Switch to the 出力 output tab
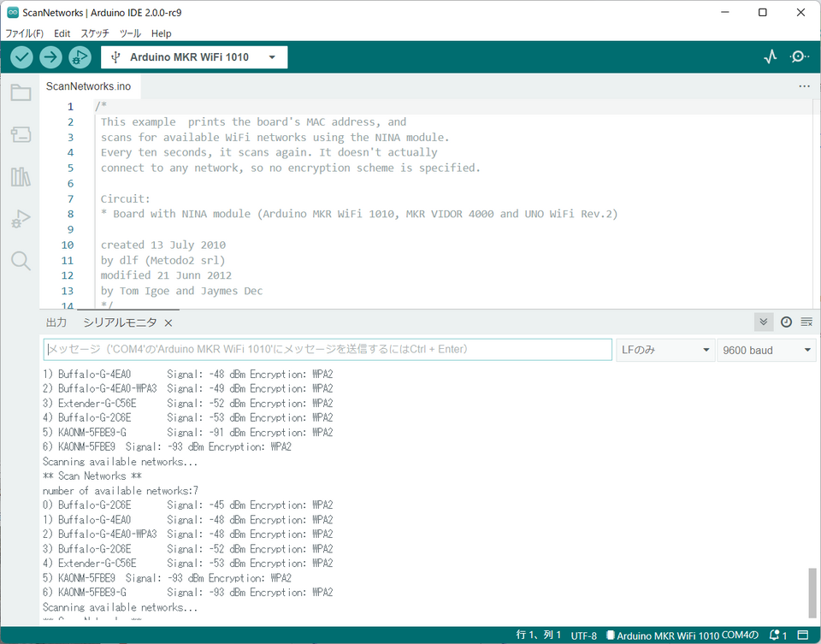 (x=56, y=322)
